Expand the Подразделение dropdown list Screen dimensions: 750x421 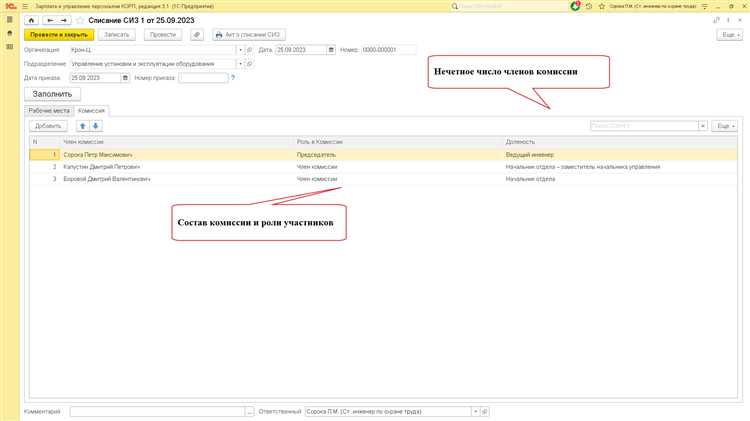[x=240, y=63]
